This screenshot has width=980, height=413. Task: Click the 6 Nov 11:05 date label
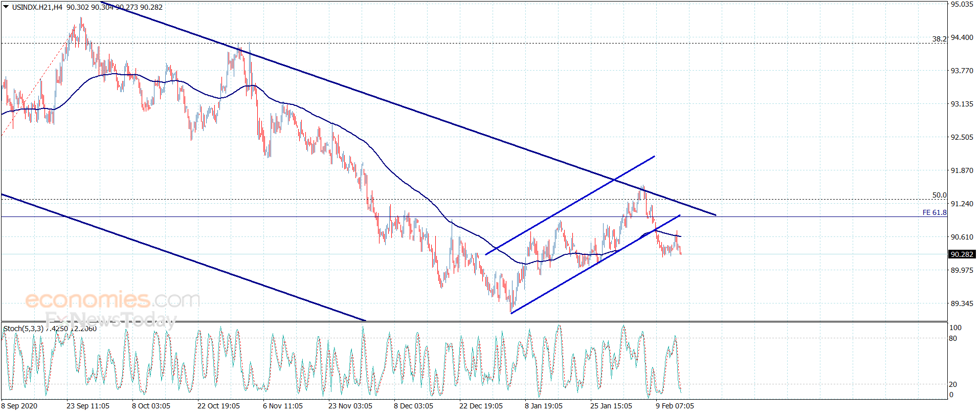(x=283, y=406)
